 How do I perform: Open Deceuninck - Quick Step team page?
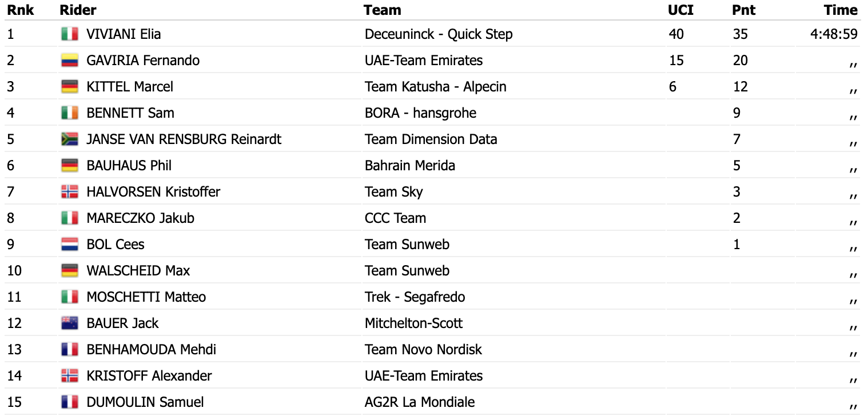[x=439, y=34]
